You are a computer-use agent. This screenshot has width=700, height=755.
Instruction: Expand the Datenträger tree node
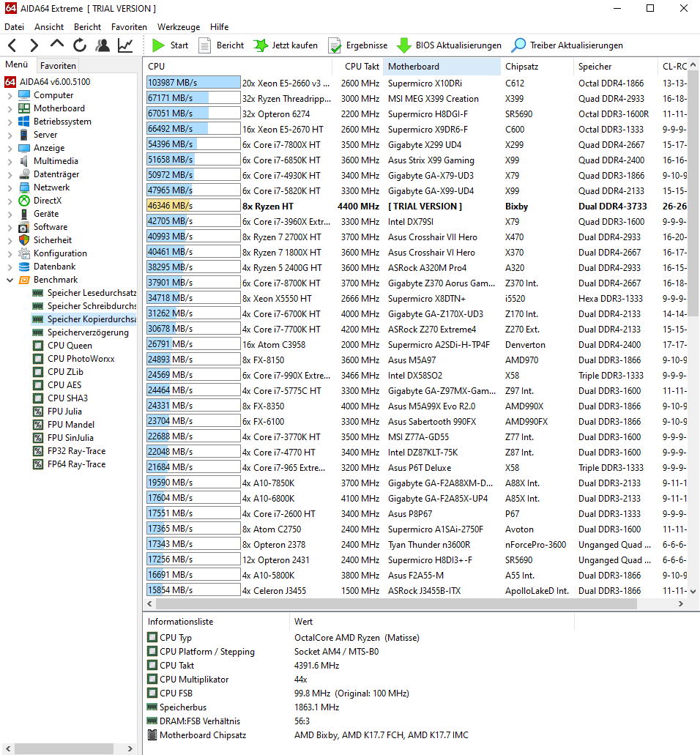pyautogui.click(x=10, y=174)
